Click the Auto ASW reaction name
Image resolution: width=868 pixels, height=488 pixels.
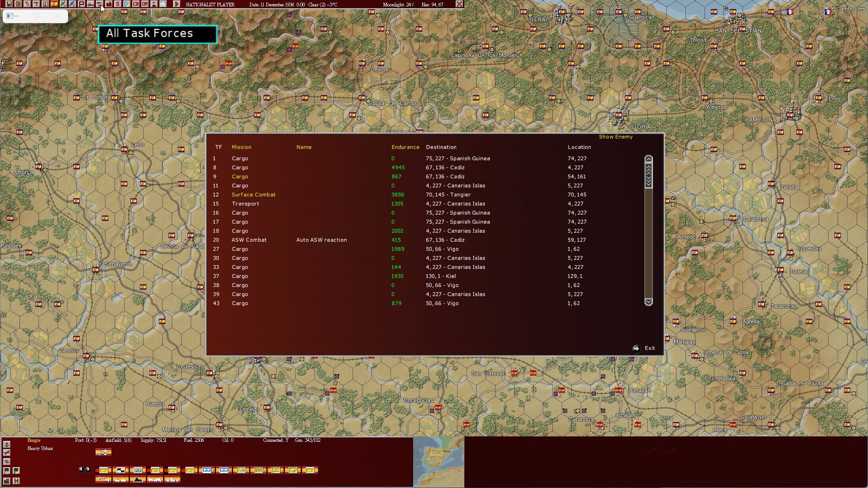pos(322,240)
